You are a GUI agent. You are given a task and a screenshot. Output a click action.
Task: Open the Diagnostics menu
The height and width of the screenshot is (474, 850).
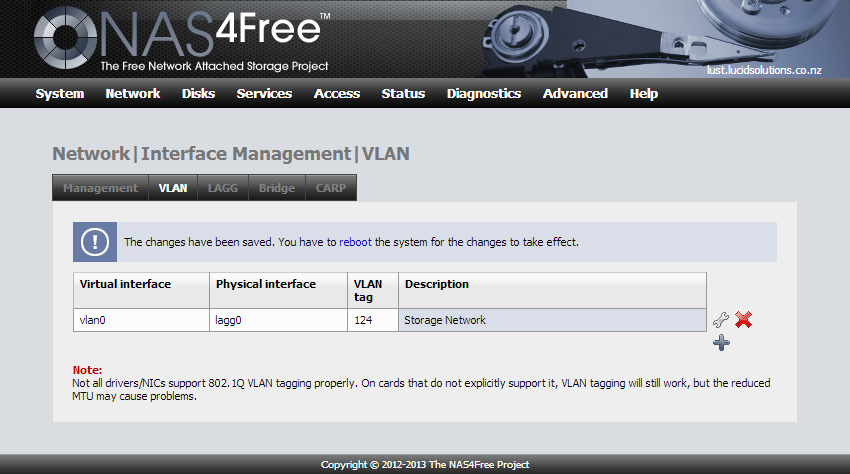pos(484,93)
